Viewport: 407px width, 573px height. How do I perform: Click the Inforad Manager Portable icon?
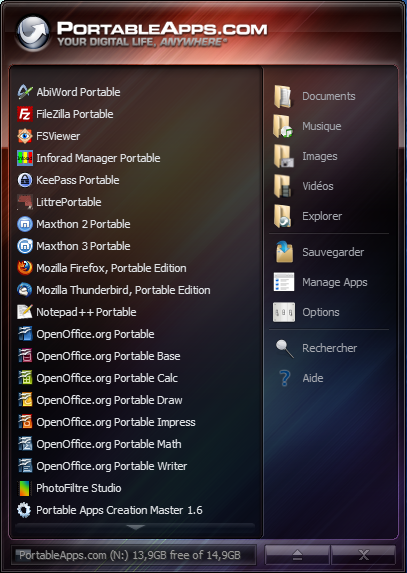click(25, 158)
